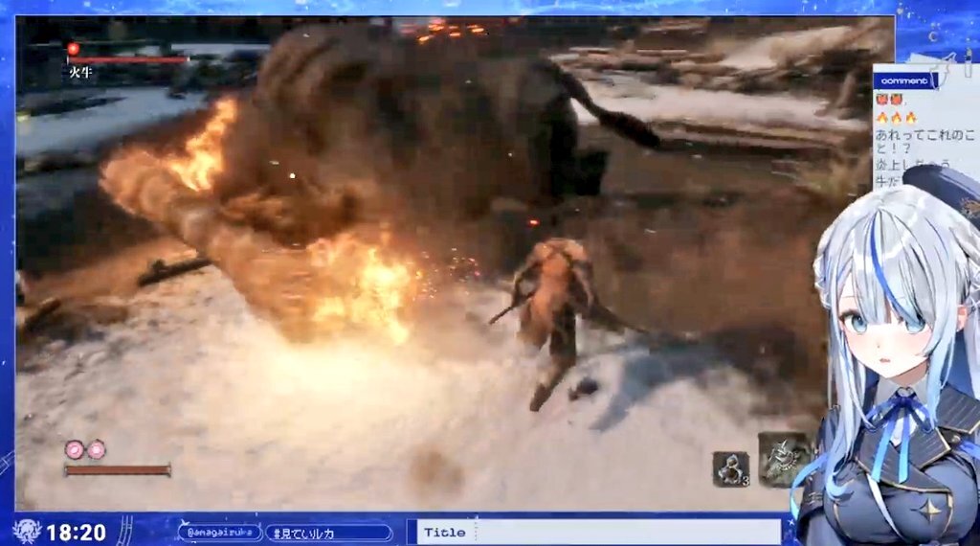Viewport: 980px width, 546px height.
Task: Click the player vitality bar
Action: pos(118,470)
